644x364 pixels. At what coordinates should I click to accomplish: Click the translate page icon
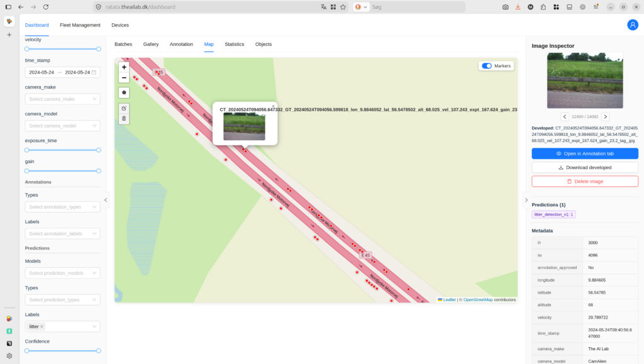coord(324,7)
